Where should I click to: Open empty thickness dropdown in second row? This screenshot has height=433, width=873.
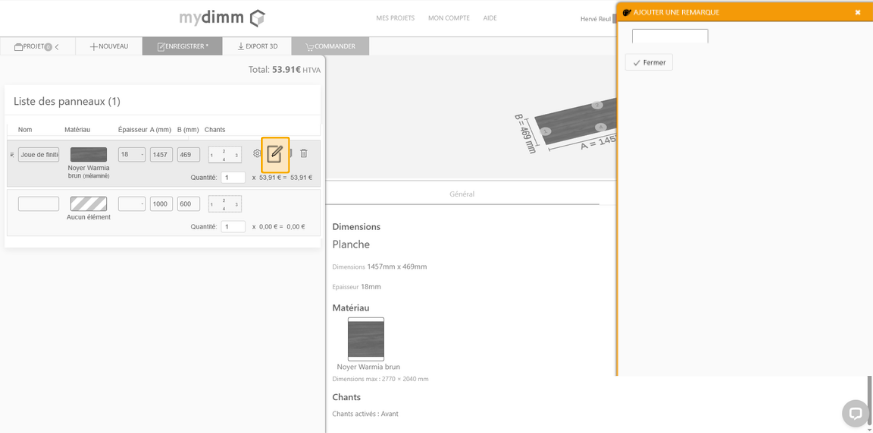[132, 204]
